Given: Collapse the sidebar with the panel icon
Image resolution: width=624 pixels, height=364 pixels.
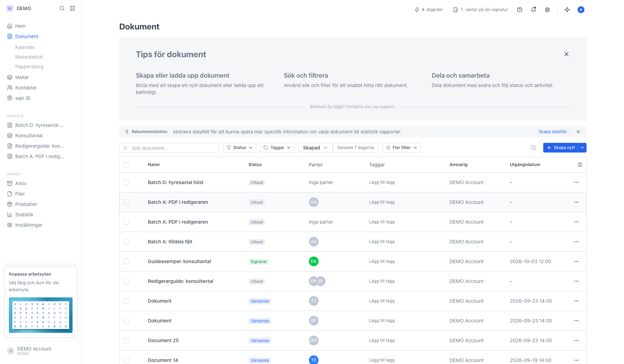Looking at the screenshot, I should tap(72, 8).
